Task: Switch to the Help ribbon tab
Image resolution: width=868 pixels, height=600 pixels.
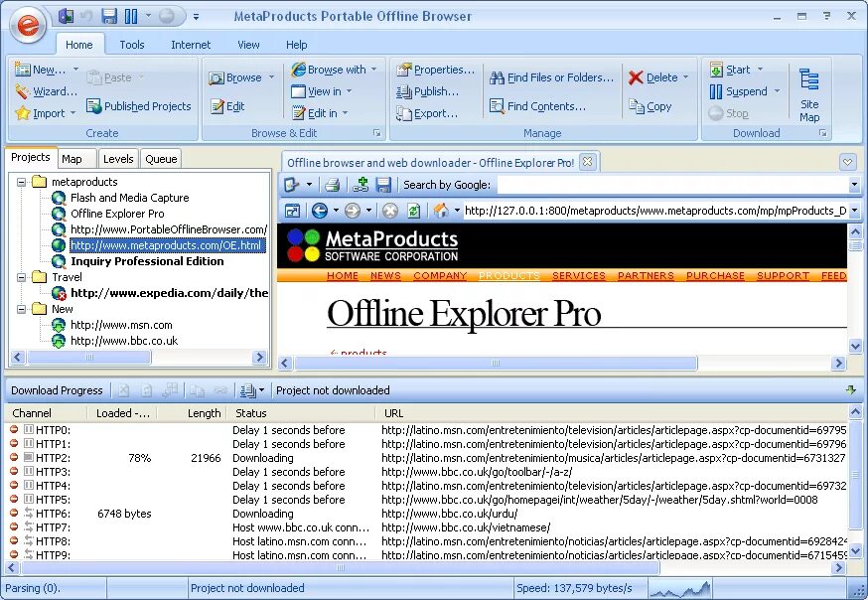Action: (296, 45)
